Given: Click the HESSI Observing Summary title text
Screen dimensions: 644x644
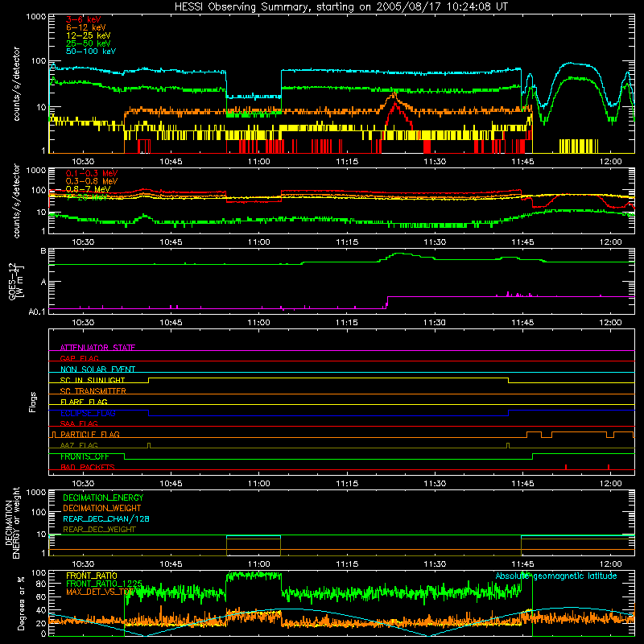Looking at the screenshot, I should (341, 7).
